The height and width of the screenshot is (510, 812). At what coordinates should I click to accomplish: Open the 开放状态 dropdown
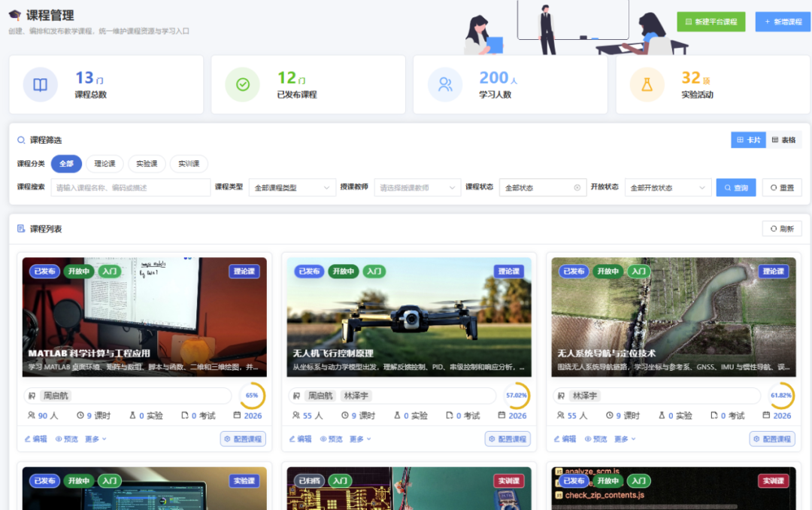coord(668,187)
